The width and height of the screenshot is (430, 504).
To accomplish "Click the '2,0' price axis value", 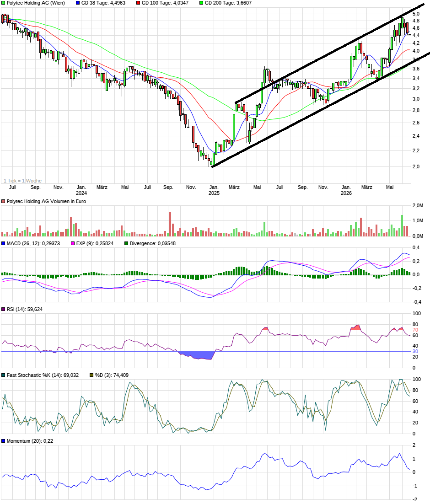I will point(416,166).
